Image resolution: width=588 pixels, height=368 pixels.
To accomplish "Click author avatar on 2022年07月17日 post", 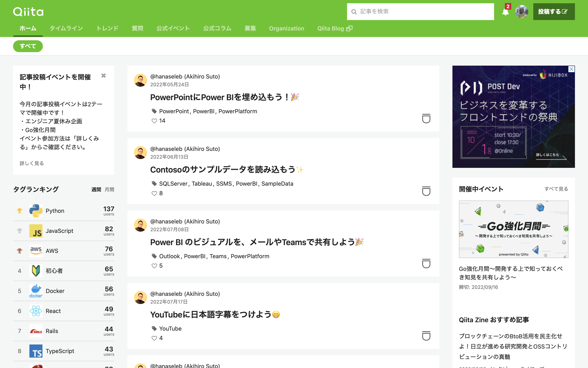I will click(x=140, y=297).
